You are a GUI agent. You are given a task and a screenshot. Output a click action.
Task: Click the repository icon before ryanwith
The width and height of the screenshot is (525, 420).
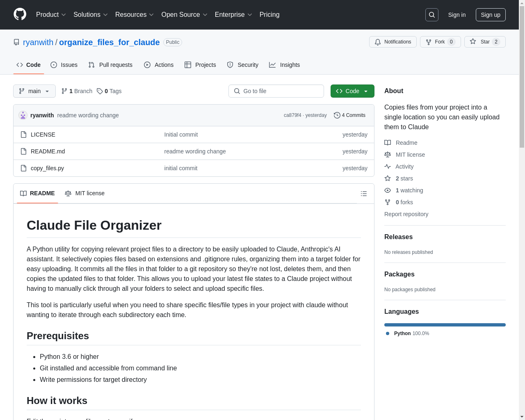point(16,42)
